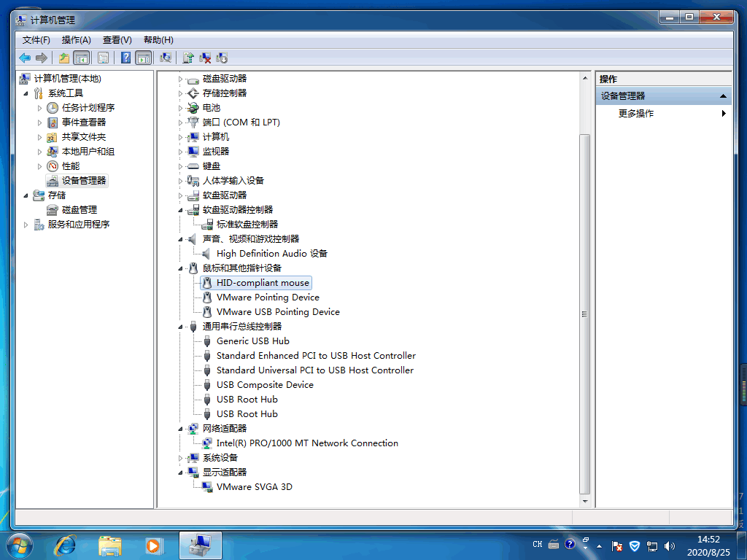Click the Disable device toolbar icon
This screenshot has height=560, width=747.
[222, 58]
